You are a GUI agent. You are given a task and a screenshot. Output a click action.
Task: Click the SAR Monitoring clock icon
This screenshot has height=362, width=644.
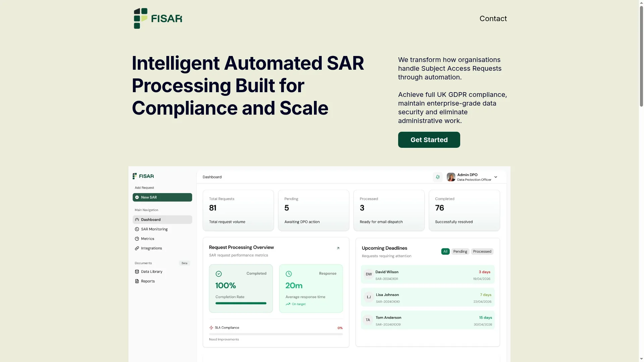[137, 229]
